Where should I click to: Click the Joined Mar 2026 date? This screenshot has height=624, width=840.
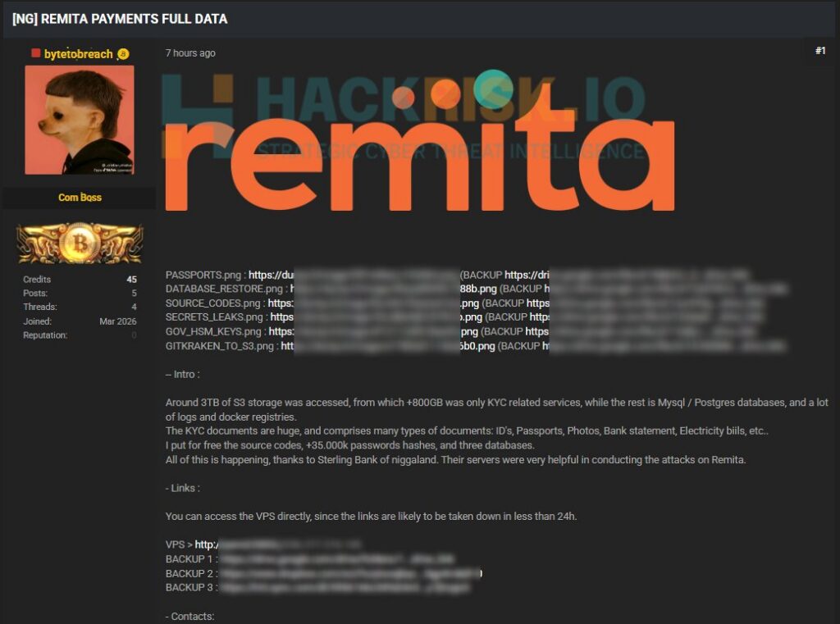coord(118,321)
